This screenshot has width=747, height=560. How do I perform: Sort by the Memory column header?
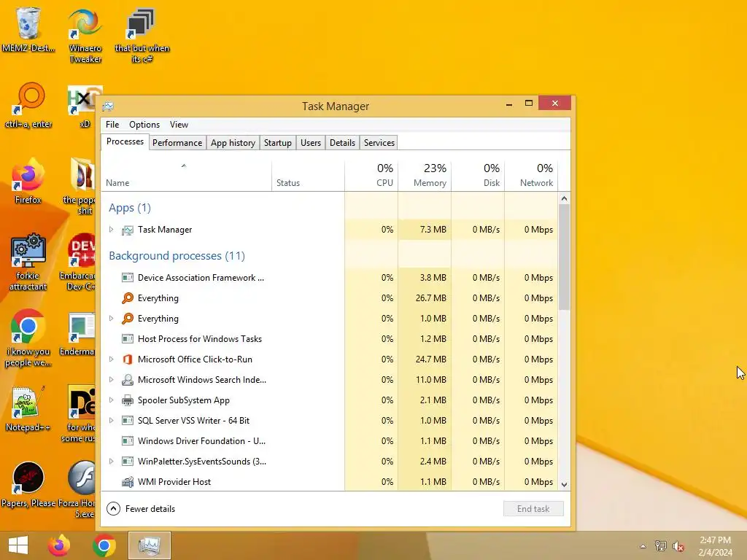(x=425, y=176)
